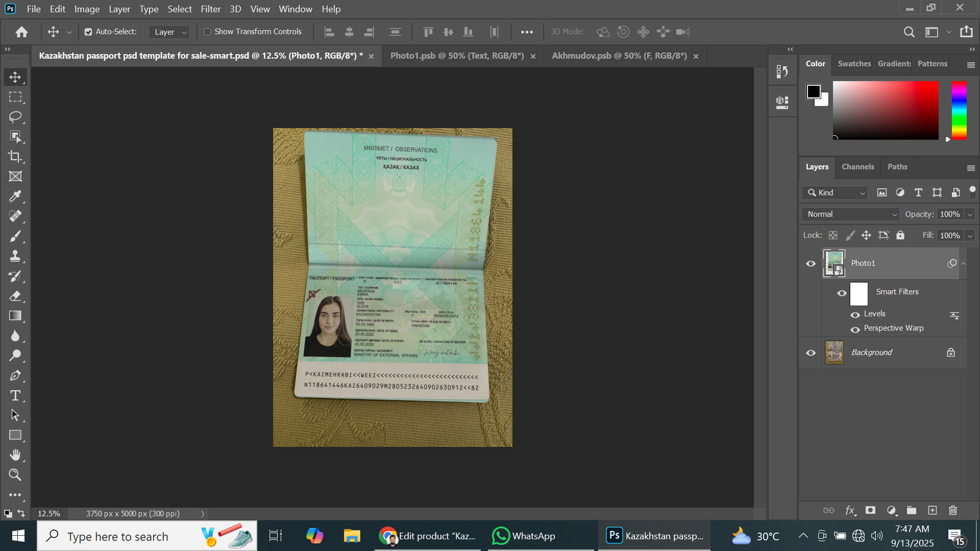Select the Brush tool
Image resolution: width=980 pixels, height=551 pixels.
tap(15, 236)
